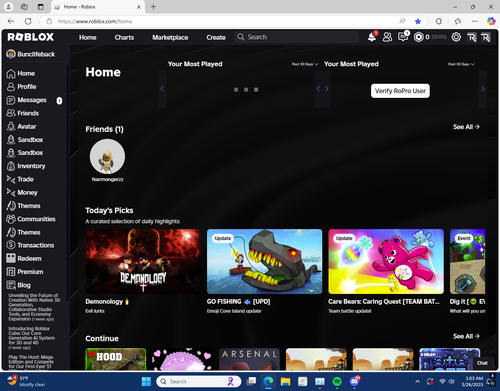
Task: Open the Charts tab
Action: pyautogui.click(x=124, y=37)
